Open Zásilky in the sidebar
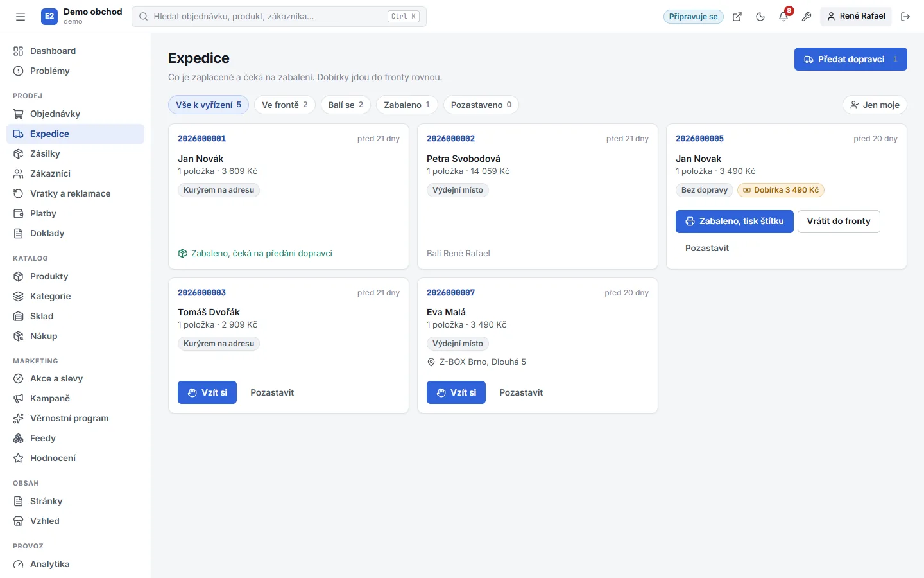 pos(75,153)
